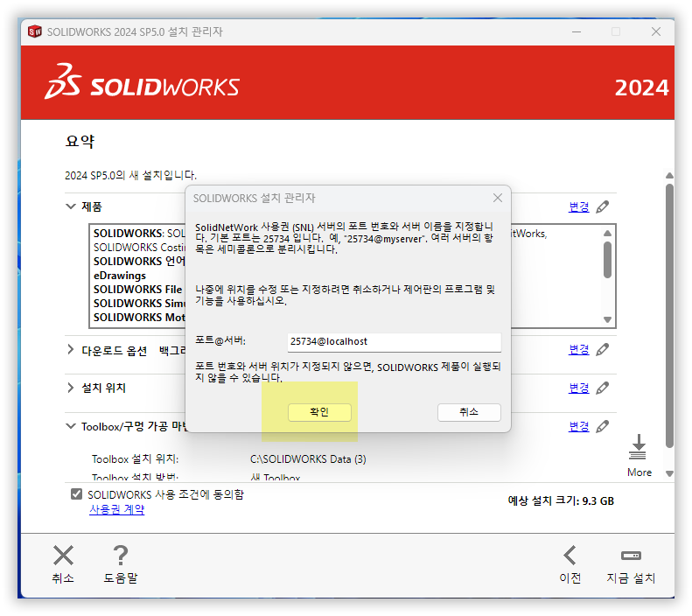The width and height of the screenshot is (692, 616).
Task: Click the product list scrollbar thumb
Action: [607, 260]
